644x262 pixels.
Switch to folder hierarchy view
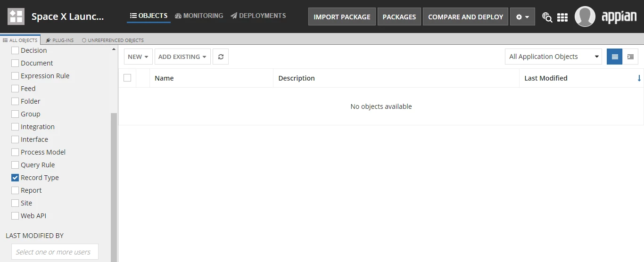tap(630, 57)
